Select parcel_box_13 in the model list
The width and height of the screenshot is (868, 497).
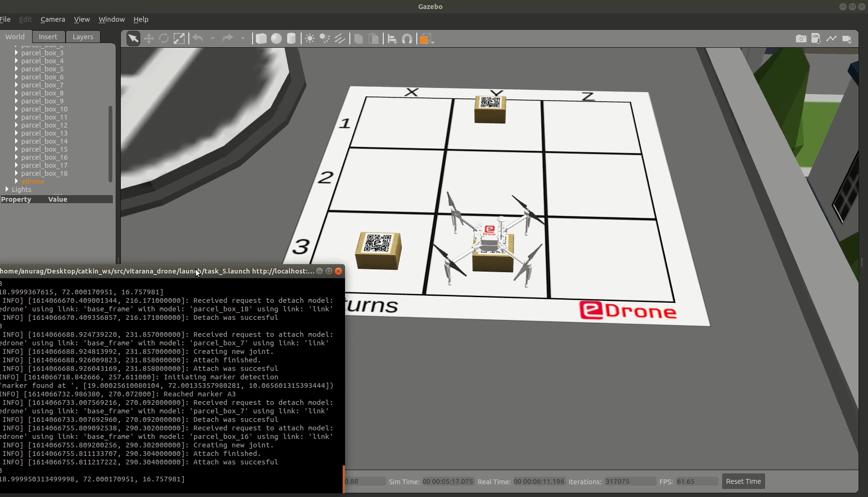click(x=44, y=133)
